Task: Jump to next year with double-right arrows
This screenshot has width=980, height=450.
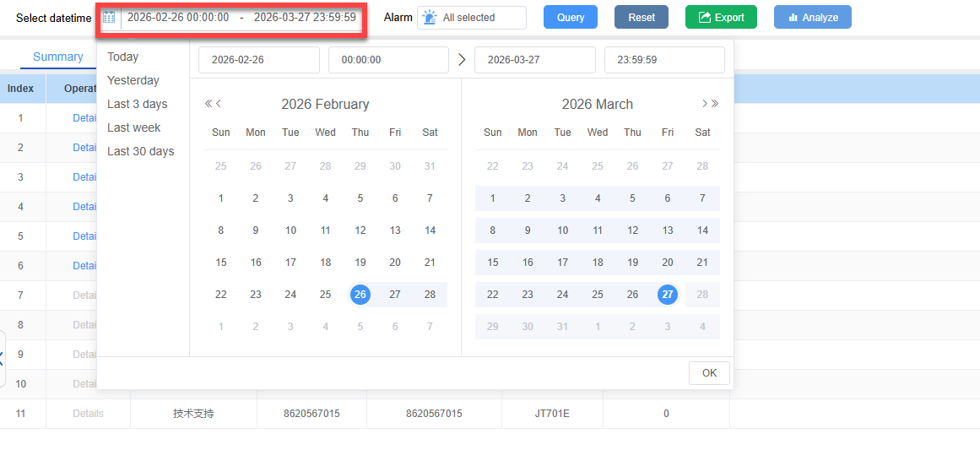Action: pos(715,104)
